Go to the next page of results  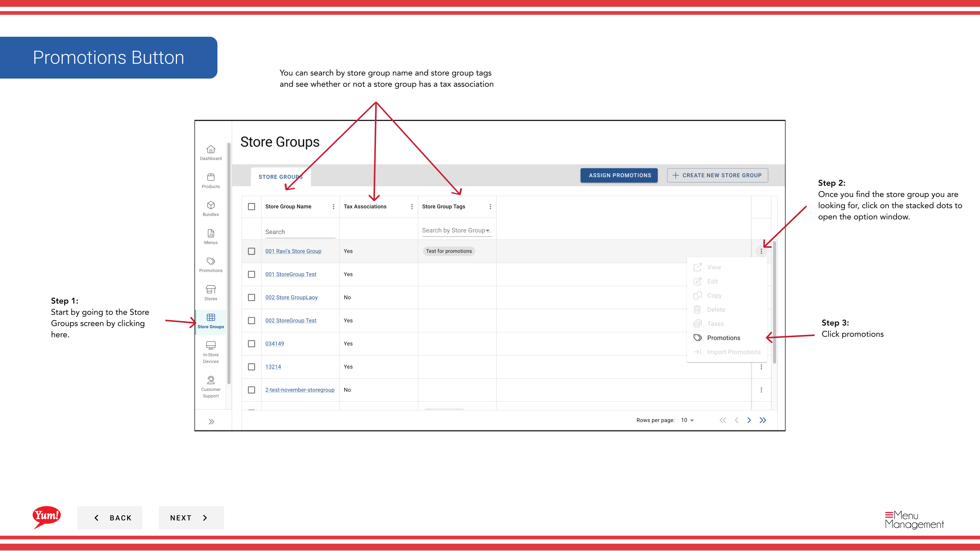tap(749, 420)
